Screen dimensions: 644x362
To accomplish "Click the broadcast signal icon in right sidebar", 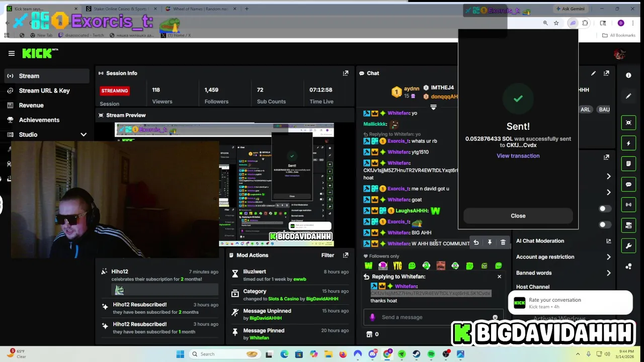I will click(628, 205).
